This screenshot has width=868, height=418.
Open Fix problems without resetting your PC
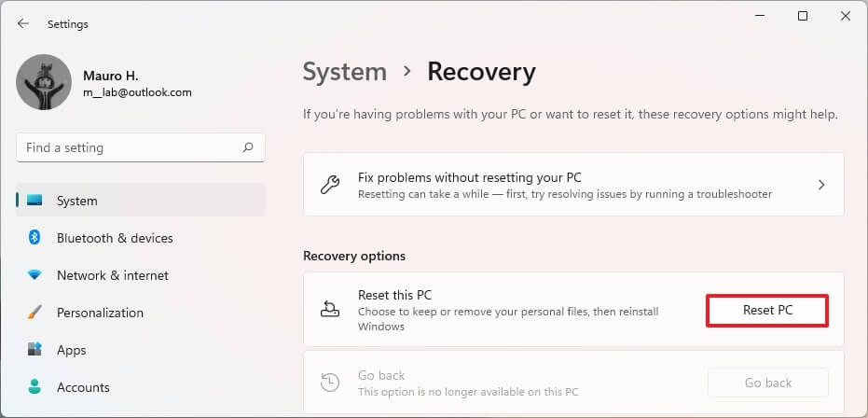[573, 185]
